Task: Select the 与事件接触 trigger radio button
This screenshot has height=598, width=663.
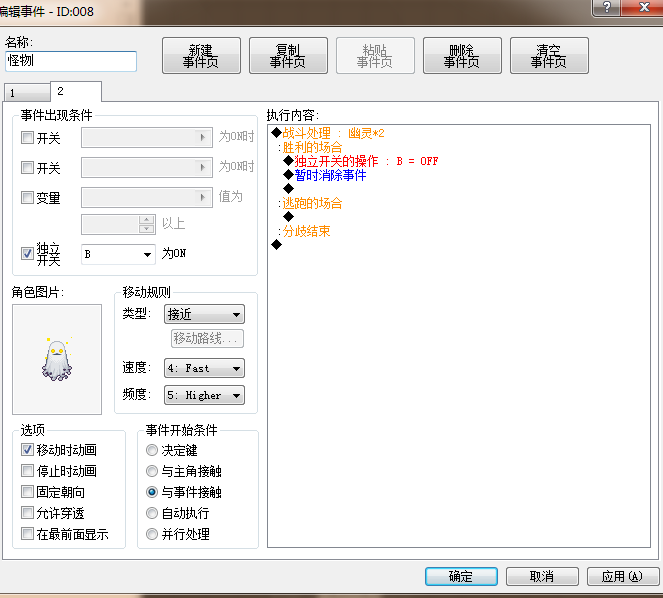Action: coord(152,492)
